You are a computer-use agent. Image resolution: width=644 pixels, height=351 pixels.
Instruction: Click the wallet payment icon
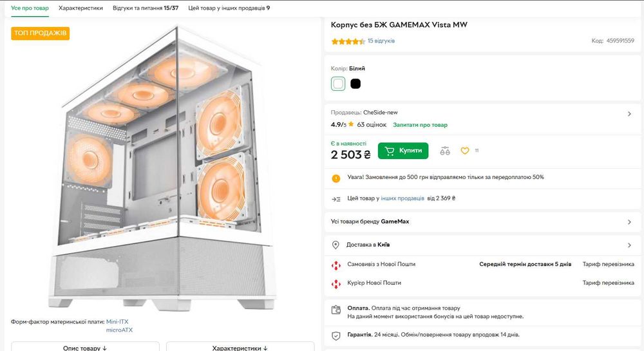336,310
